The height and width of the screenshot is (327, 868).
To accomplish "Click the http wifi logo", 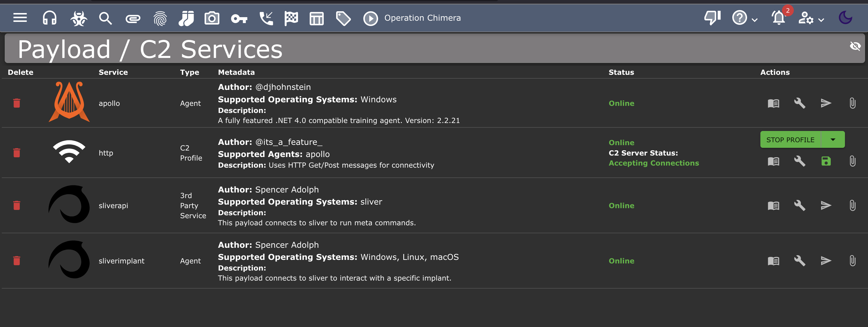I will coord(69,152).
